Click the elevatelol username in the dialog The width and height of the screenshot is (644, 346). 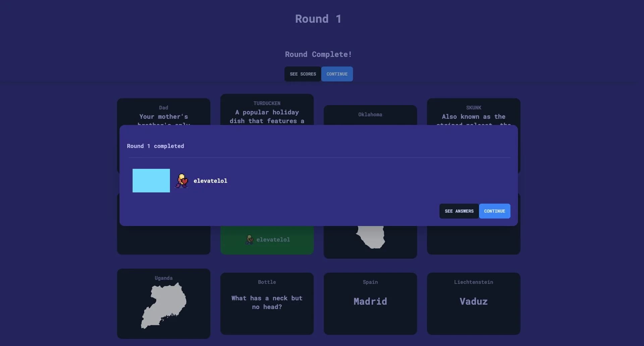210,181
